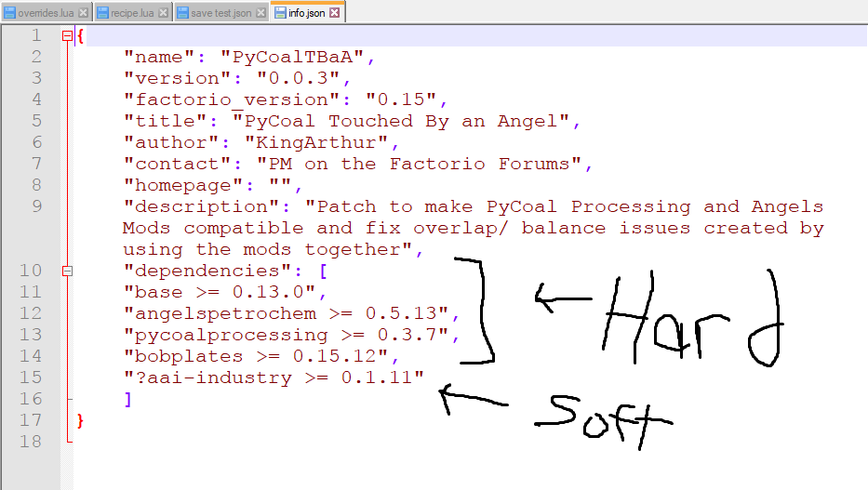Click save icon on save test.json tab
The width and height of the screenshot is (868, 490).
tap(182, 13)
